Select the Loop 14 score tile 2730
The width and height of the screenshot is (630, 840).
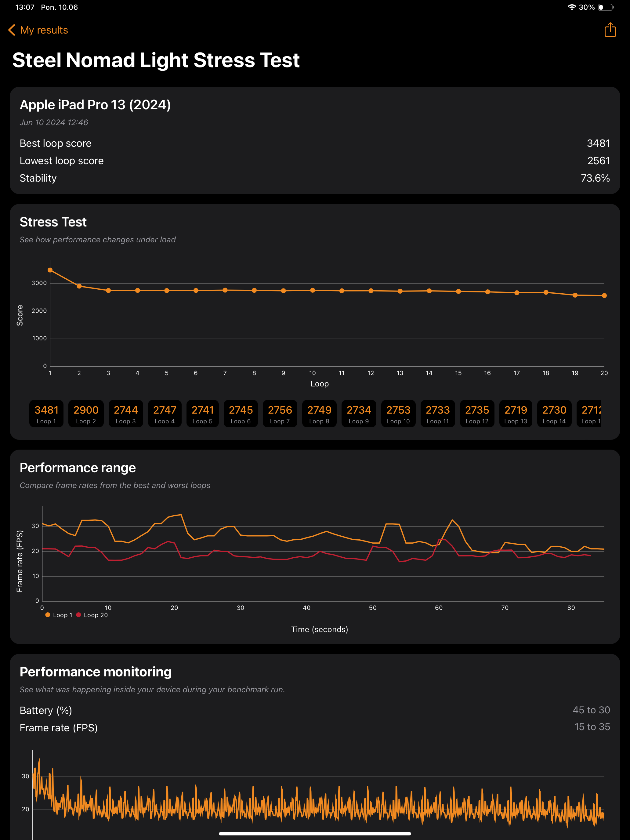[554, 414]
